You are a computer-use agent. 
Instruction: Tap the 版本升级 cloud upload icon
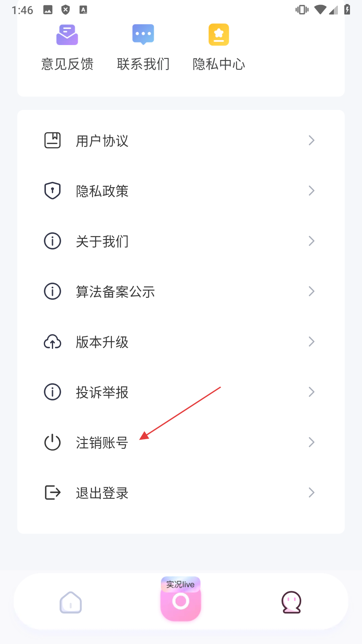pyautogui.click(x=52, y=342)
